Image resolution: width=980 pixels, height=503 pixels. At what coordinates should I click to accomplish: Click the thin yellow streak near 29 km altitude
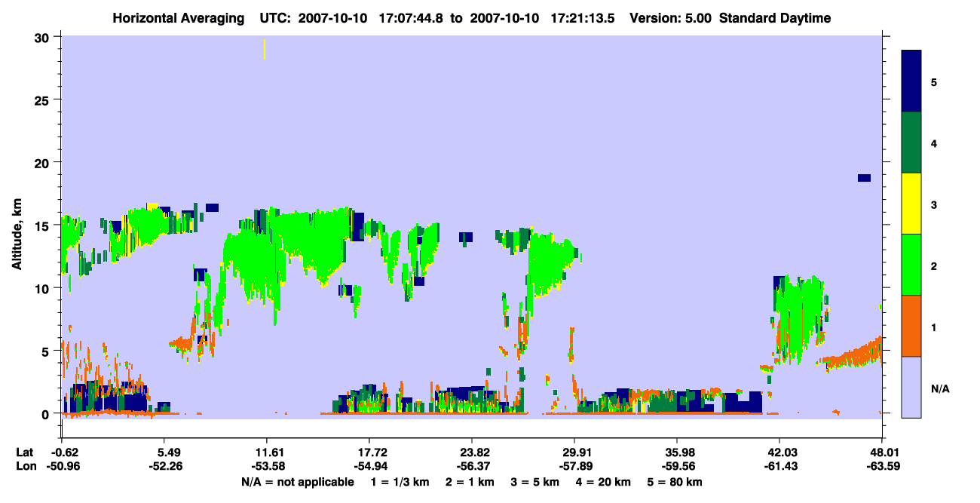(264, 49)
